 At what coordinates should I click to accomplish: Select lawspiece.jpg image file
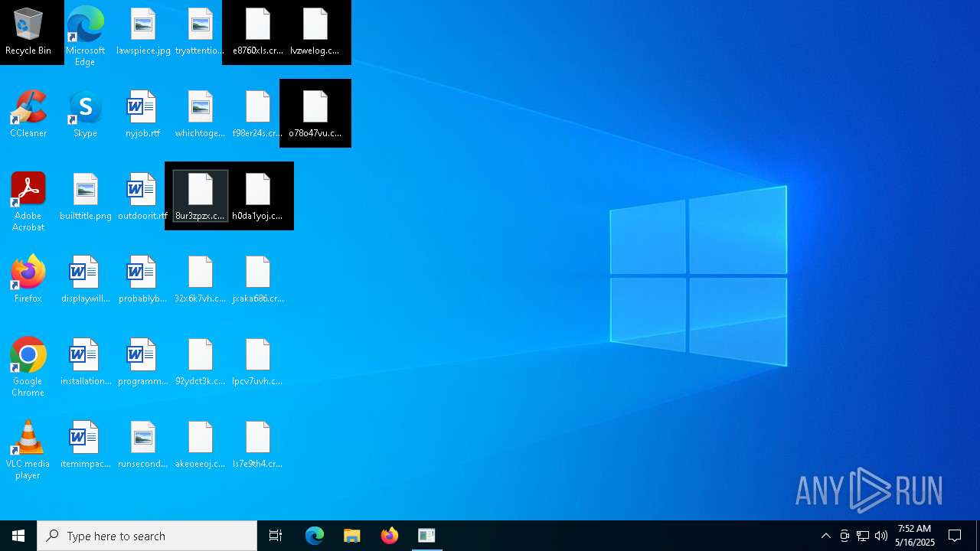[x=143, y=32]
